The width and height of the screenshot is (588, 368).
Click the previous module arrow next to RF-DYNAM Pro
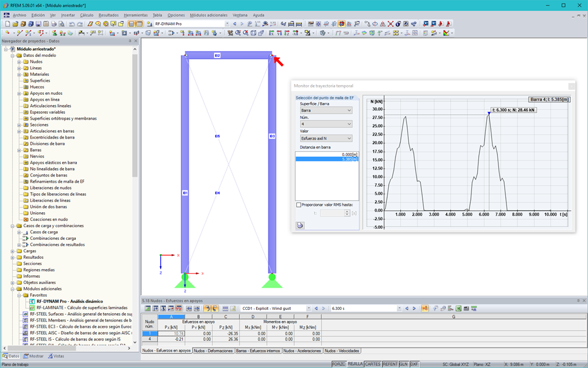pos(235,24)
